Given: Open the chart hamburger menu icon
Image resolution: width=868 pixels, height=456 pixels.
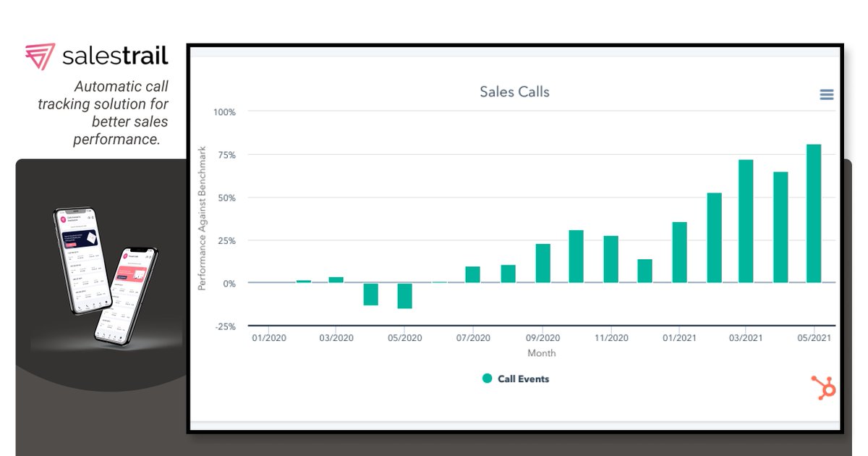Looking at the screenshot, I should tap(827, 95).
